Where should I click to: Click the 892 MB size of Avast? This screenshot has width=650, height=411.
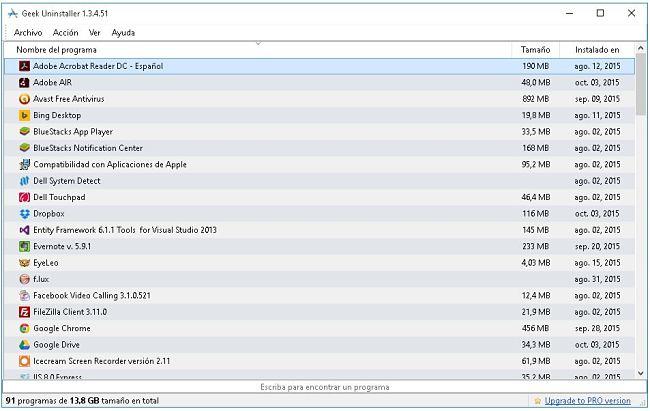pos(536,99)
